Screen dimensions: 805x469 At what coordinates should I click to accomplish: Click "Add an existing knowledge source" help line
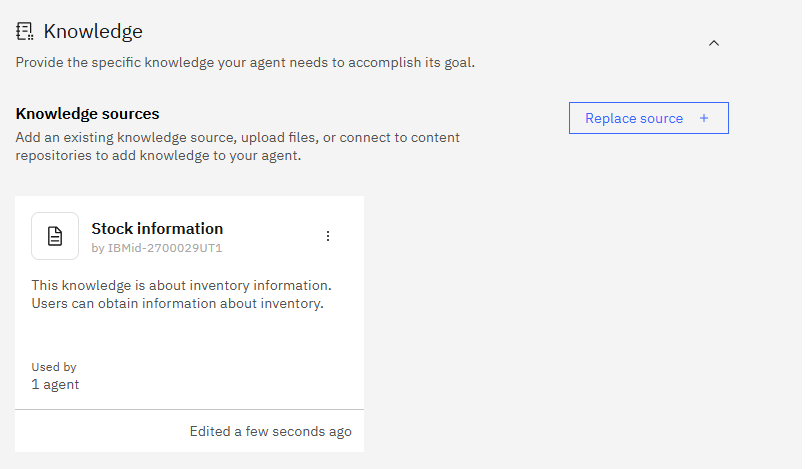click(237, 137)
